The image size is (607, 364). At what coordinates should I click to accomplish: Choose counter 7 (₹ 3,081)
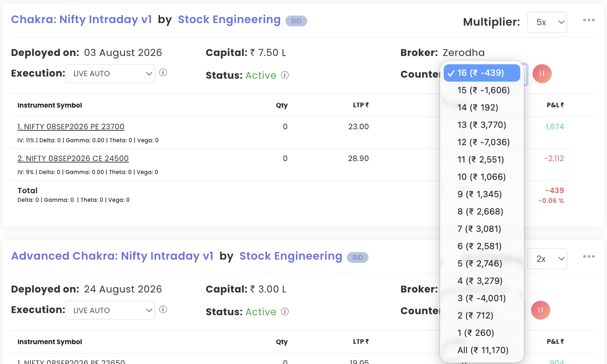pyautogui.click(x=482, y=229)
